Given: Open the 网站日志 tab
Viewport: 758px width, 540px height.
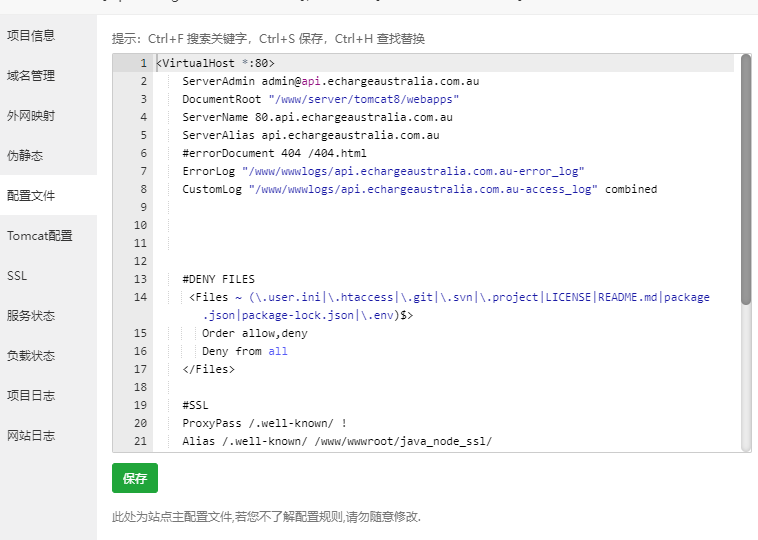Looking at the screenshot, I should tap(31, 436).
